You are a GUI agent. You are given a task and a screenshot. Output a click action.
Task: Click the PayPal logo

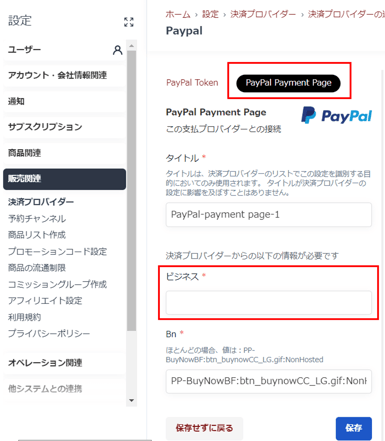coord(336,115)
